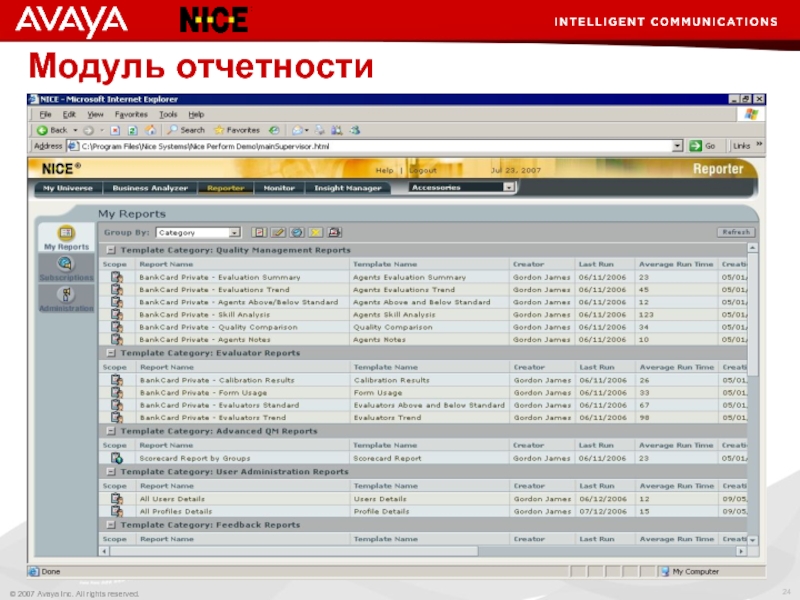Open the My Reports sidebar icon
This screenshot has width=800, height=600.
65,235
